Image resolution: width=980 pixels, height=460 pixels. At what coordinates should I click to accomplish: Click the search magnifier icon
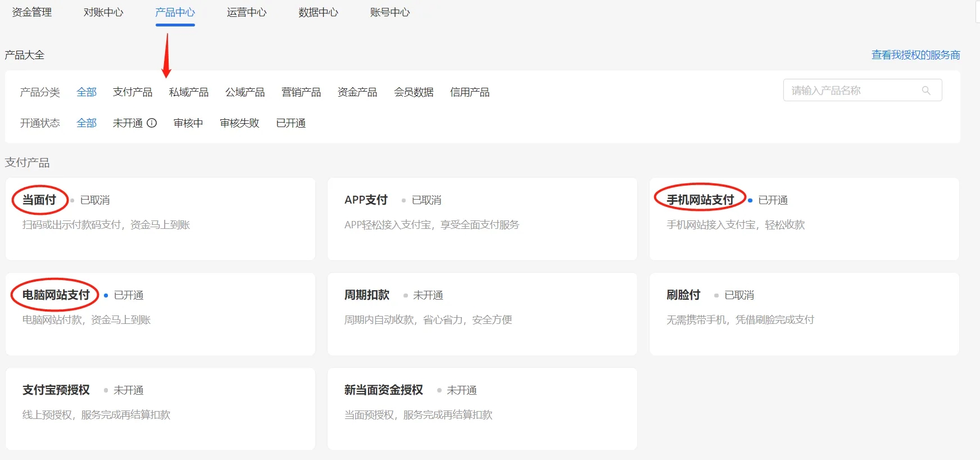click(926, 91)
